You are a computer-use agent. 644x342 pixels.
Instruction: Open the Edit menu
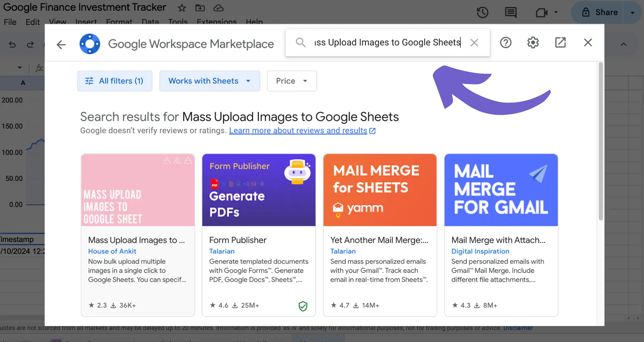pyautogui.click(x=33, y=22)
